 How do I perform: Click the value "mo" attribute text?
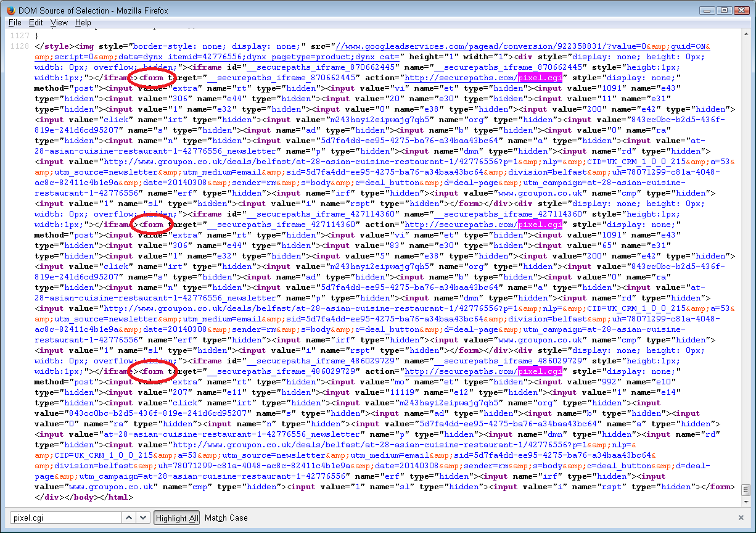(398, 382)
